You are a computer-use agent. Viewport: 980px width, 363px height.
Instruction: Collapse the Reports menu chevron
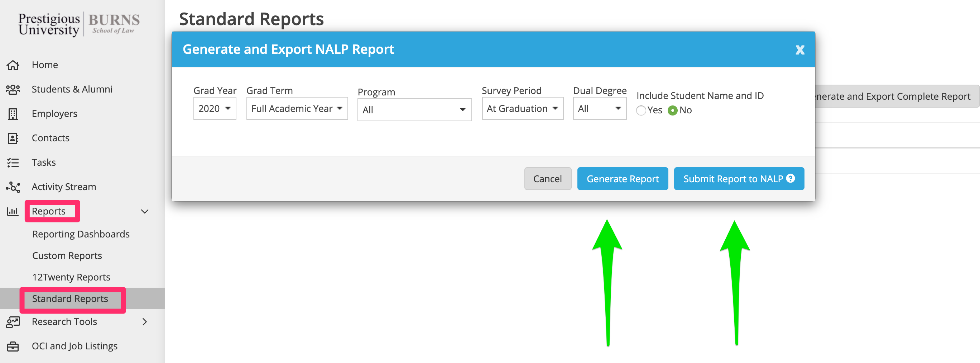[145, 211]
